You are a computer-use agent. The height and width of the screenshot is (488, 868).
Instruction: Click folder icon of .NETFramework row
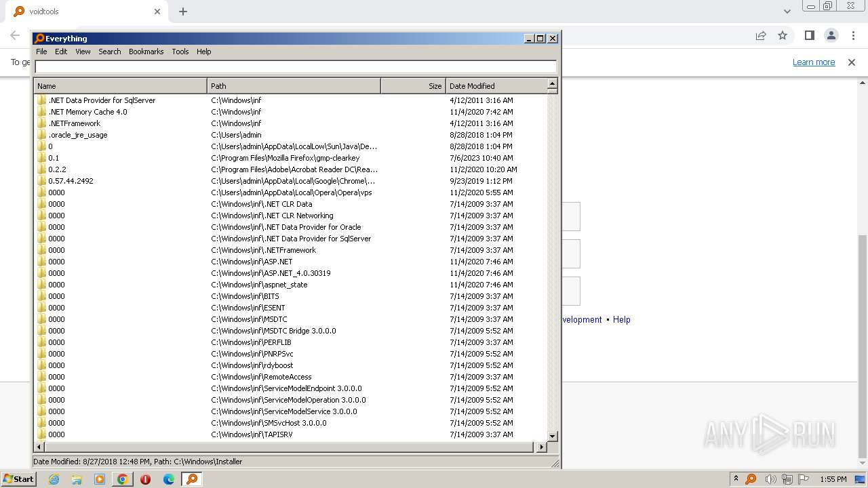(41, 123)
